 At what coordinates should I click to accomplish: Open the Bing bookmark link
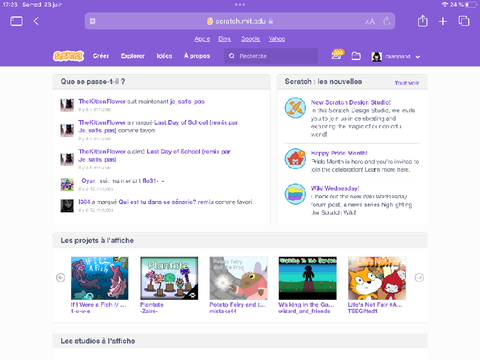[224, 39]
